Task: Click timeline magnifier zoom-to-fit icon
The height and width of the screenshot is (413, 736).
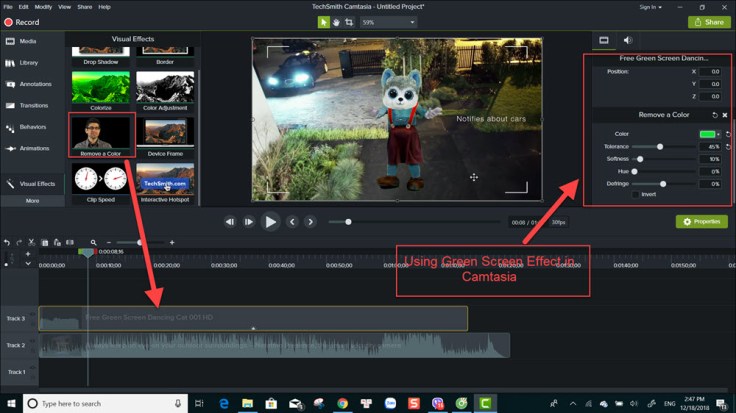Action: coord(93,243)
